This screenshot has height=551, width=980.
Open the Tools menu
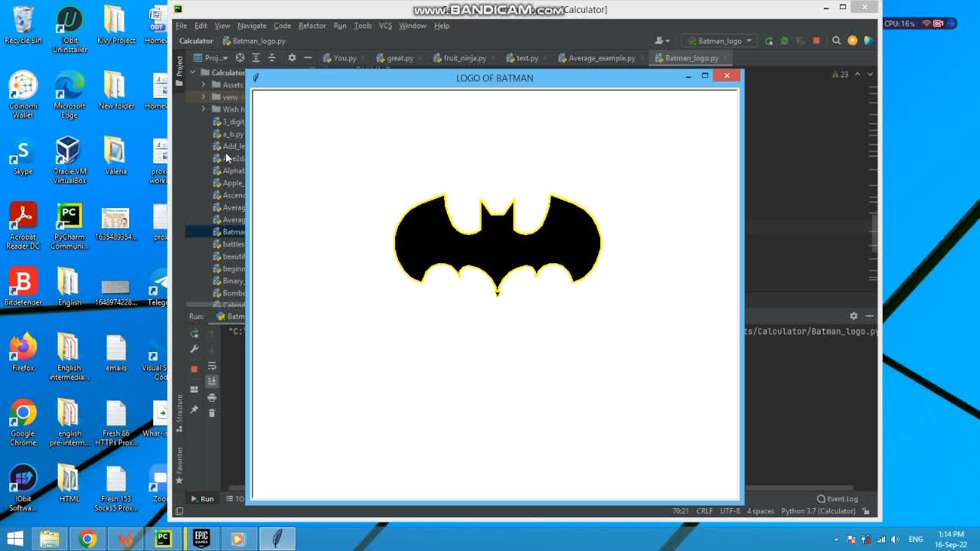(x=363, y=25)
